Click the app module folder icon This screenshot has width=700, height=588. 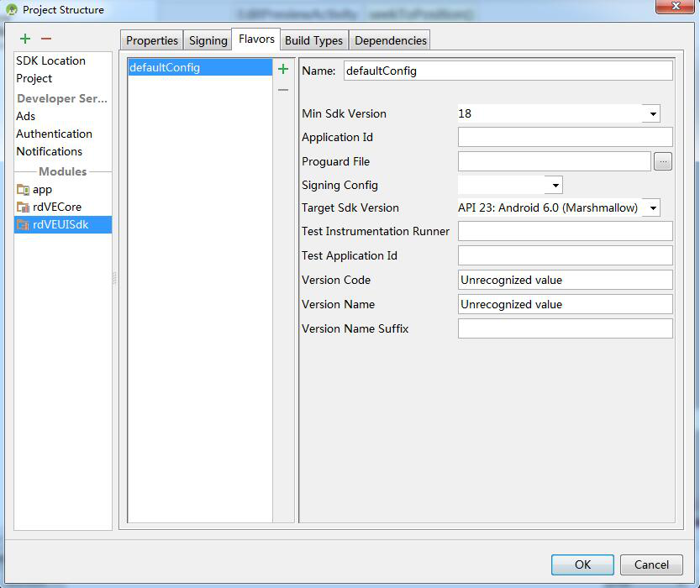point(23,190)
